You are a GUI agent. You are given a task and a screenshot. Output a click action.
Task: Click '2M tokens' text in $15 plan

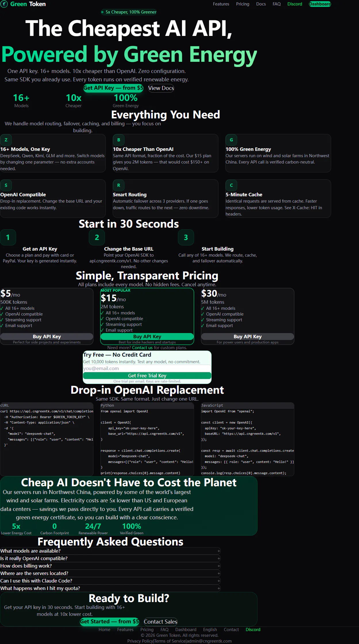112,307
